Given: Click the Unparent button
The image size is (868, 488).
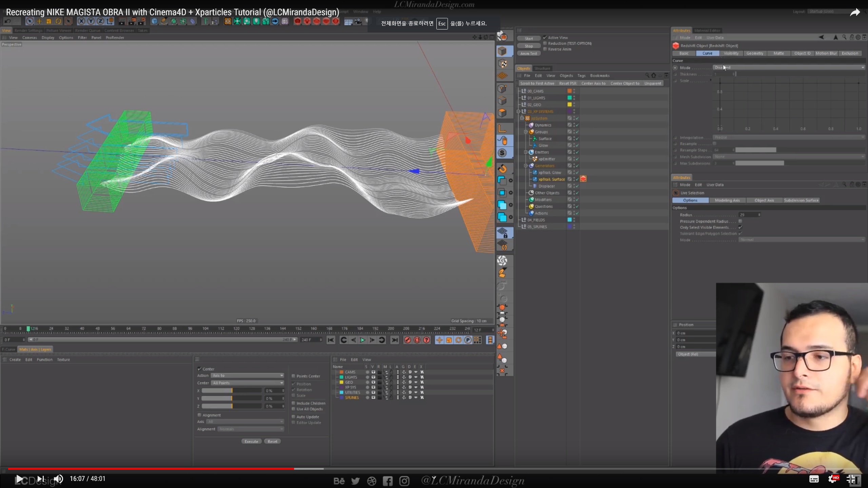Looking at the screenshot, I should [x=653, y=83].
